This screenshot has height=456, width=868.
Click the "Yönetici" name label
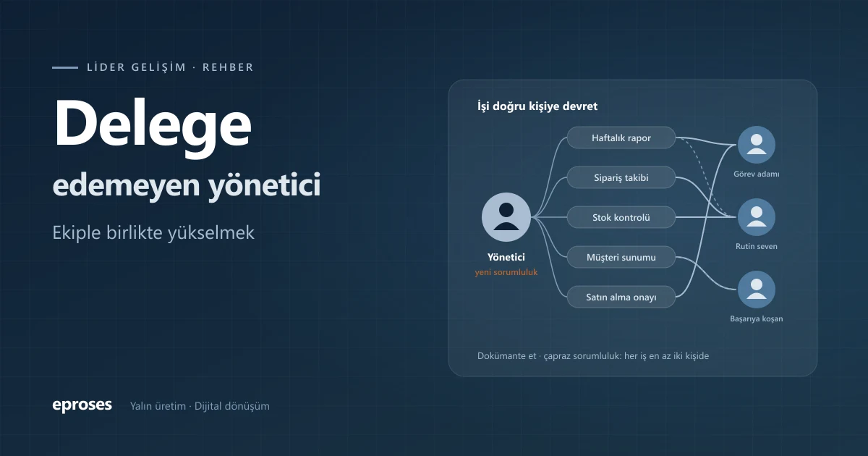click(506, 257)
